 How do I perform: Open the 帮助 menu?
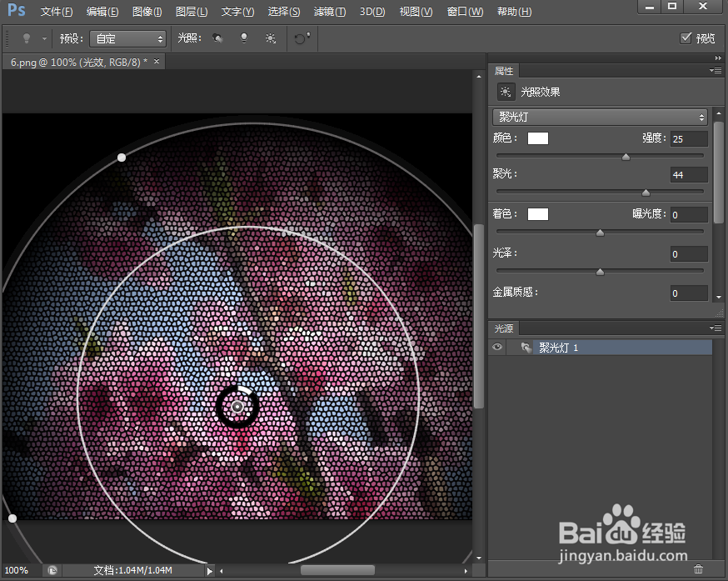coord(515,12)
